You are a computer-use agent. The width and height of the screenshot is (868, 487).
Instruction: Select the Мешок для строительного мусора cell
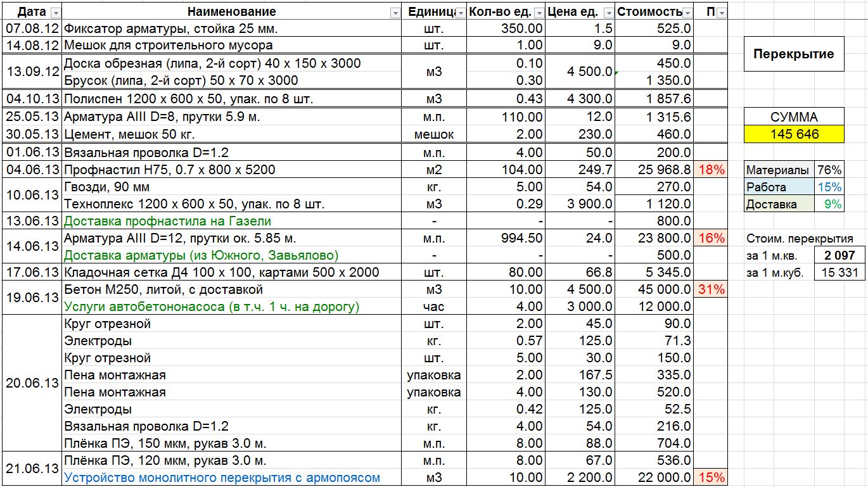[x=232, y=46]
